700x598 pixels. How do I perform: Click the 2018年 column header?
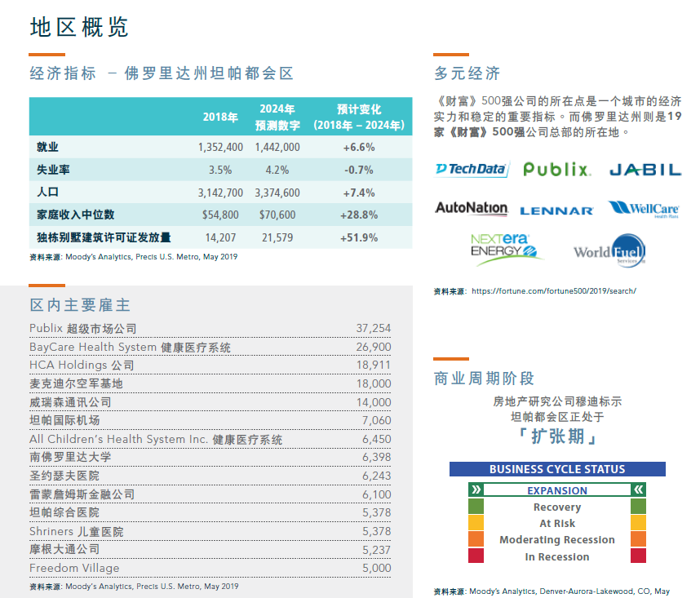(x=220, y=117)
